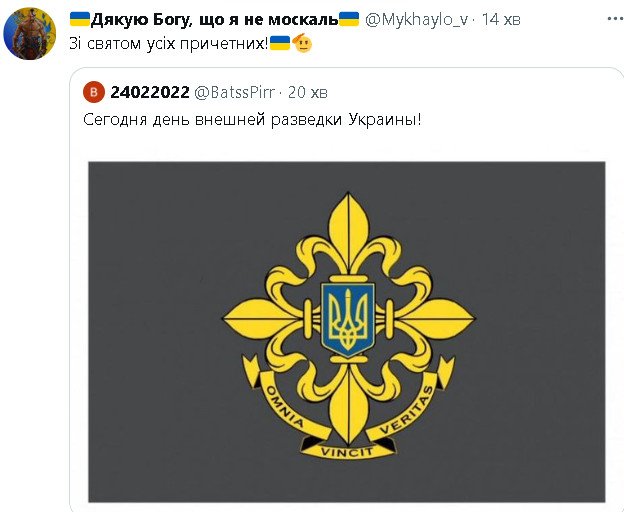Open the @BatssPirr handle in the quoted tweet
Screen dimensions: 624x512
[234, 92]
